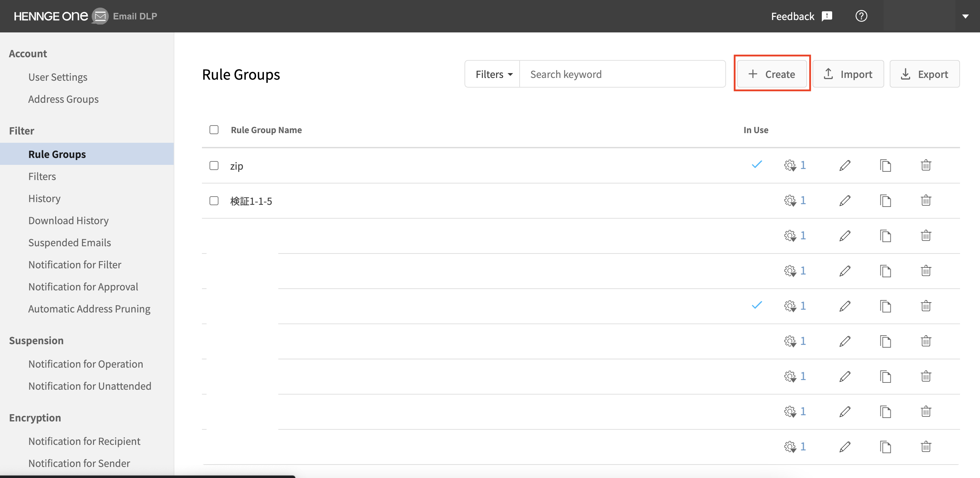Screen dimensions: 980x478
Task: Click the HENNGE One Email DLP logo
Action: coord(85,16)
